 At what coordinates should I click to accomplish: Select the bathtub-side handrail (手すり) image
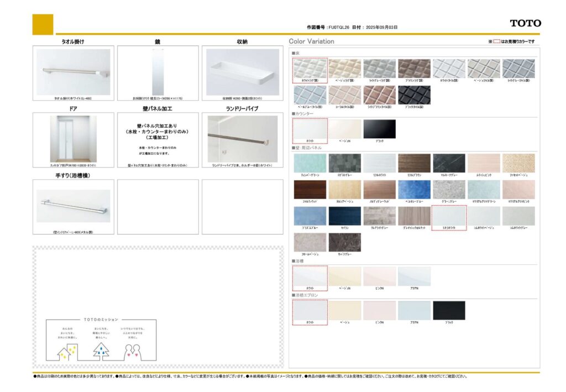(73, 203)
